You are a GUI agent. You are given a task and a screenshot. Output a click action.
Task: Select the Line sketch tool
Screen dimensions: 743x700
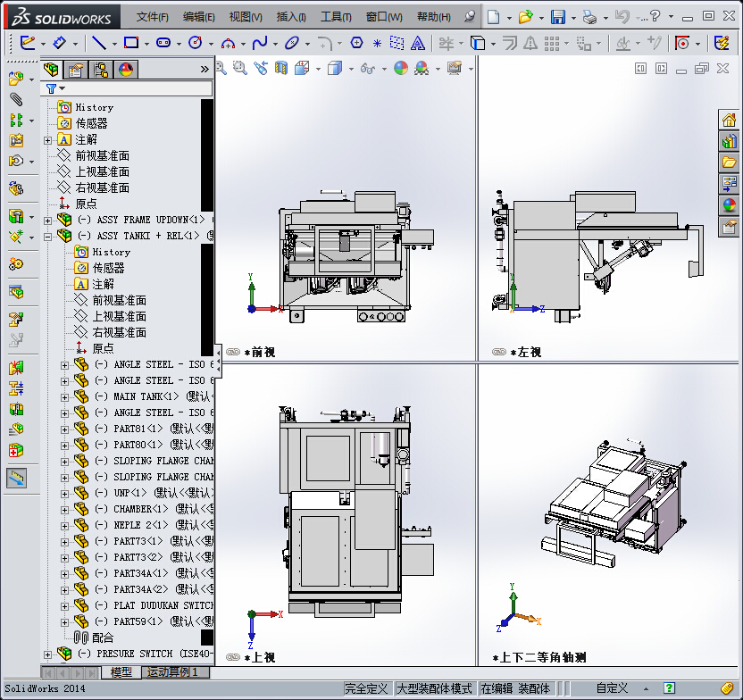click(98, 43)
